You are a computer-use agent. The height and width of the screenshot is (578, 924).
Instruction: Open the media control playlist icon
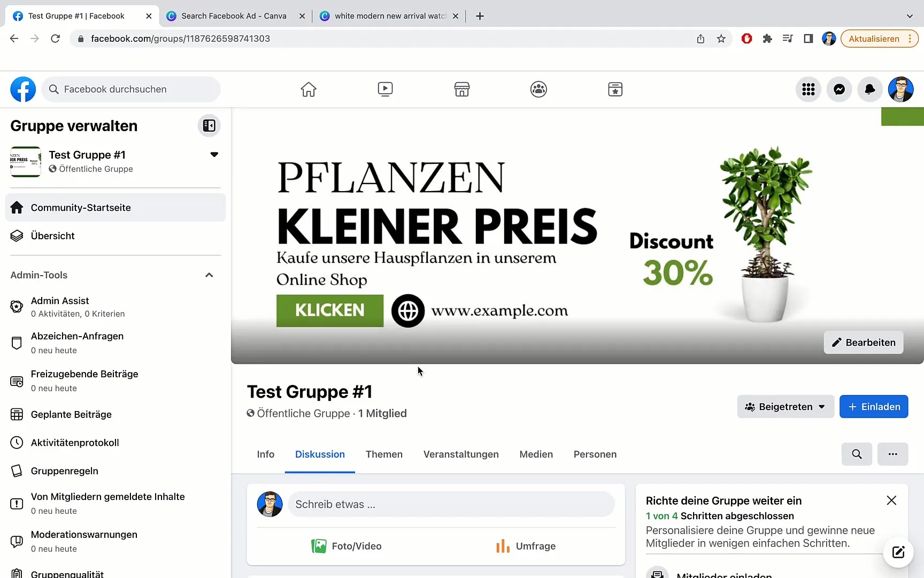click(x=788, y=39)
